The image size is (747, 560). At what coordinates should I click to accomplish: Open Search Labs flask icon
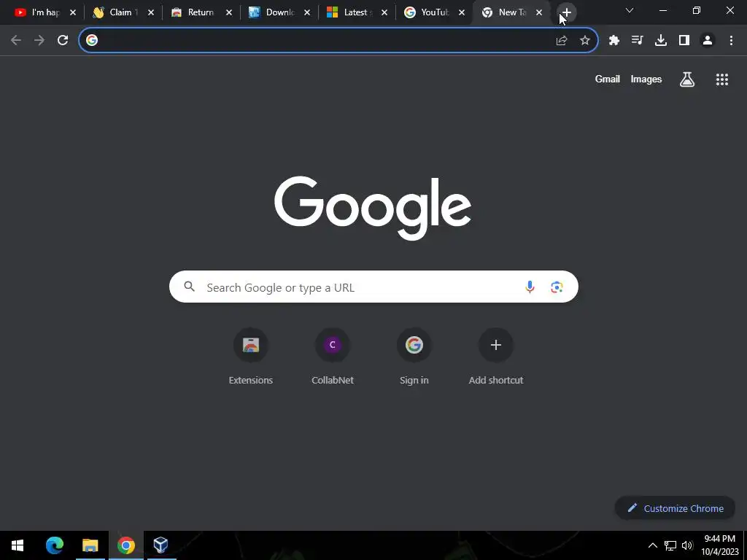click(687, 79)
